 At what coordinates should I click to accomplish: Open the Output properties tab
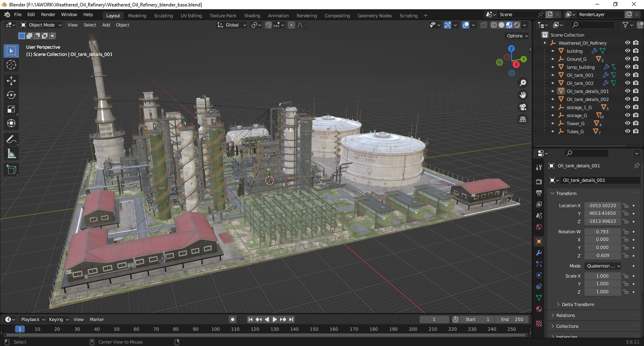pyautogui.click(x=539, y=193)
